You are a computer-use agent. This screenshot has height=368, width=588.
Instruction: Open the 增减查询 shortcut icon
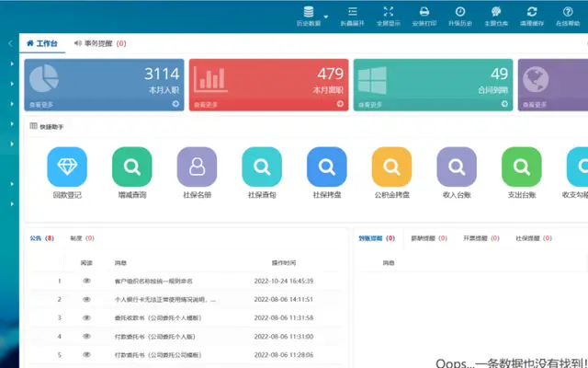point(132,167)
